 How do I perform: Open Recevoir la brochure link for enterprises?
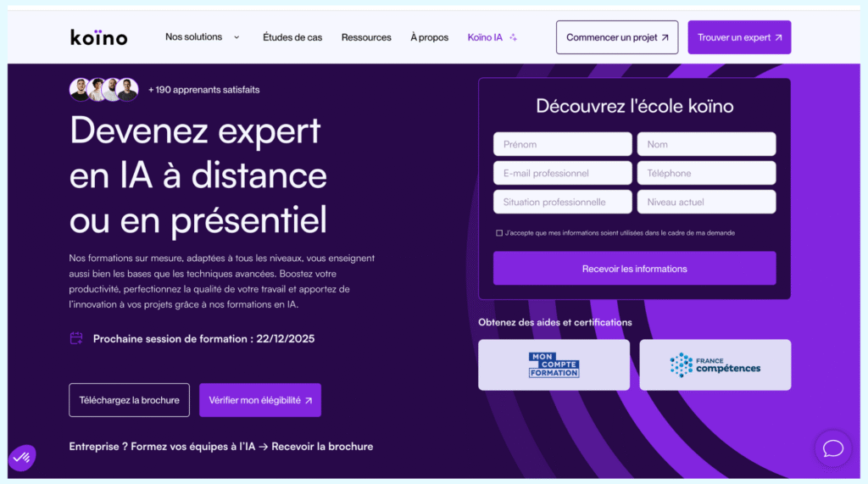[x=322, y=447]
